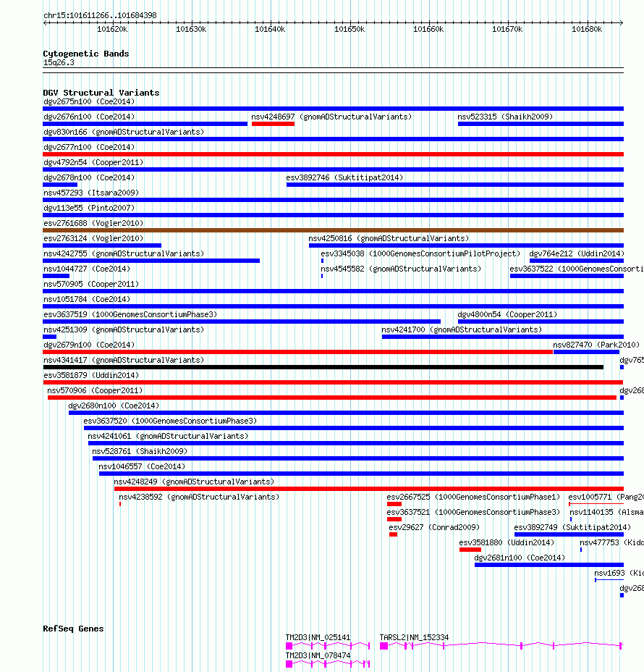Select nsv528761 (Shaikh2009) variant
Viewport: 644px width, 672px height.
140,451
